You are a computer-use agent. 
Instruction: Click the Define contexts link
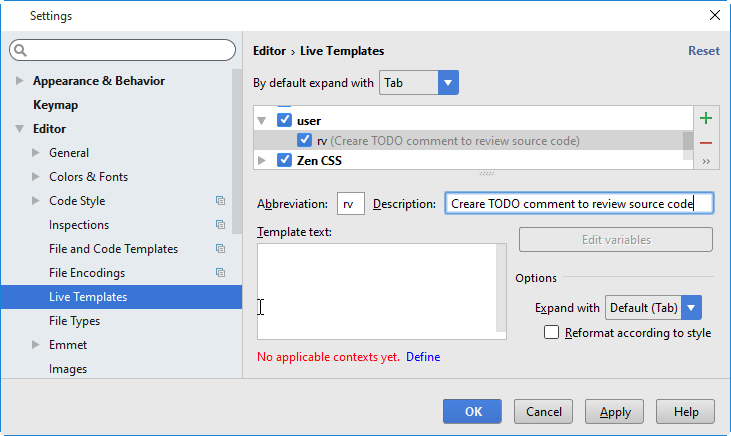pos(423,357)
